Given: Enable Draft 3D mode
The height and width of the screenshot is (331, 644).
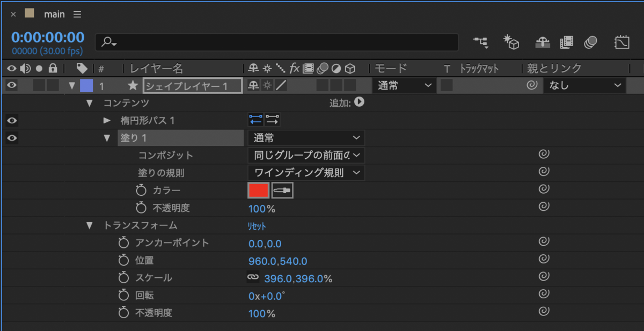Looking at the screenshot, I should 511,42.
